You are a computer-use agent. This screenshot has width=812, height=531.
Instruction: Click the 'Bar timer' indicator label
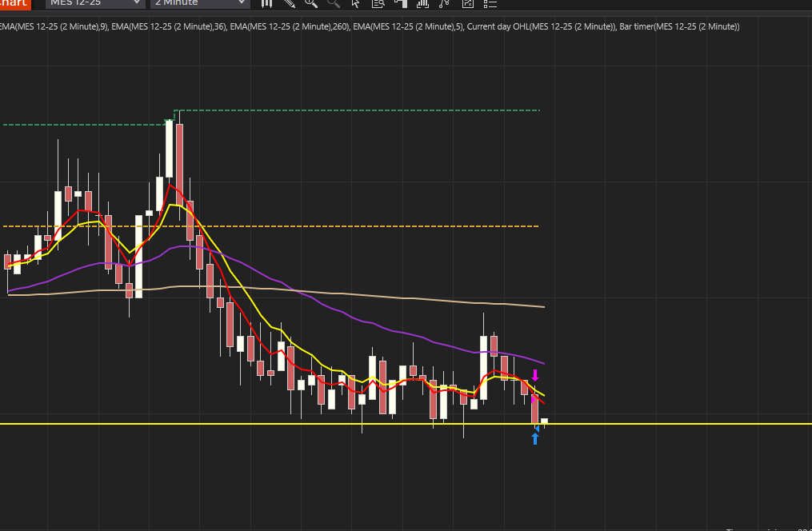click(x=679, y=26)
